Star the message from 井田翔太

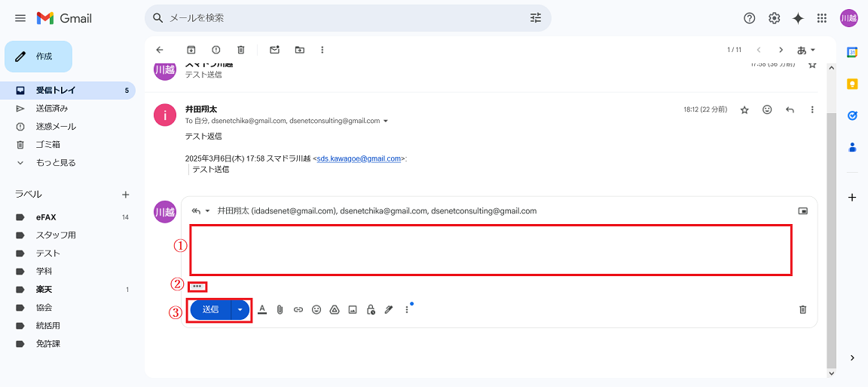pyautogui.click(x=744, y=109)
